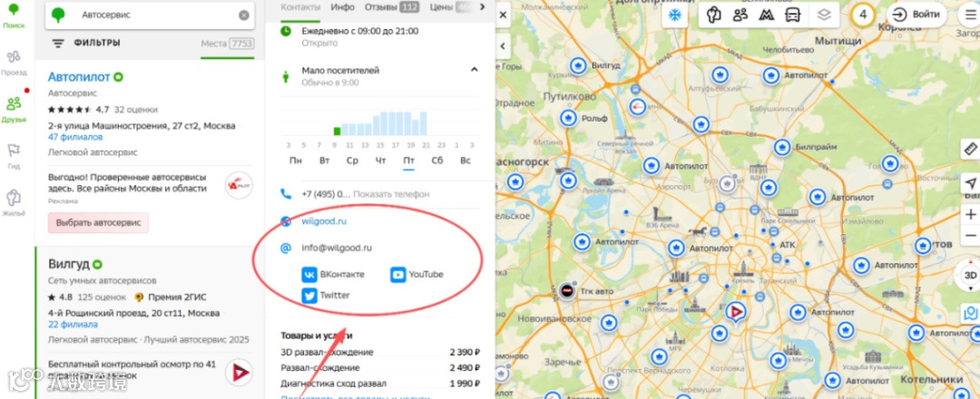Open the hamburger main menu
Image resolution: width=980 pixels, height=399 pixels.
(x=970, y=15)
